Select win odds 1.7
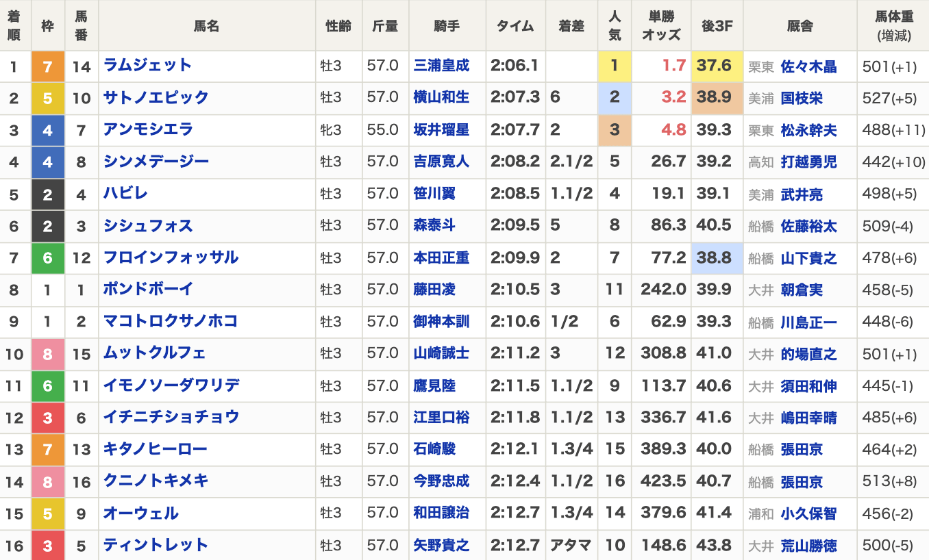 coord(674,66)
